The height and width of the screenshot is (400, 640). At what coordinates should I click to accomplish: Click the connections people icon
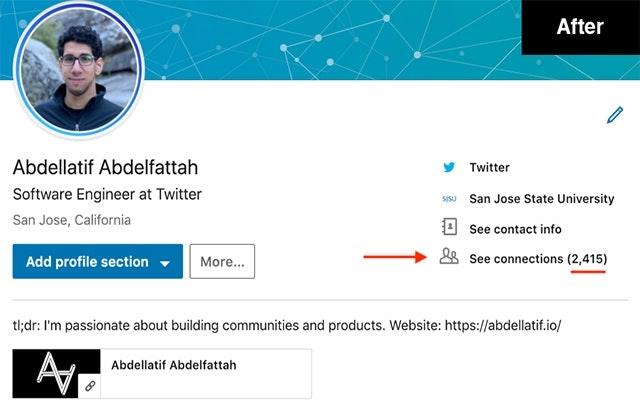tap(449, 257)
